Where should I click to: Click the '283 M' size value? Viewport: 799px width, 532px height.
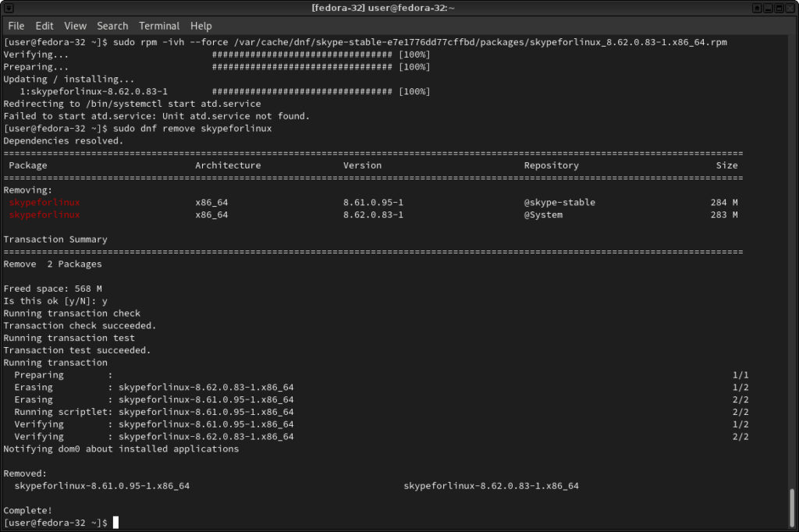tap(724, 215)
